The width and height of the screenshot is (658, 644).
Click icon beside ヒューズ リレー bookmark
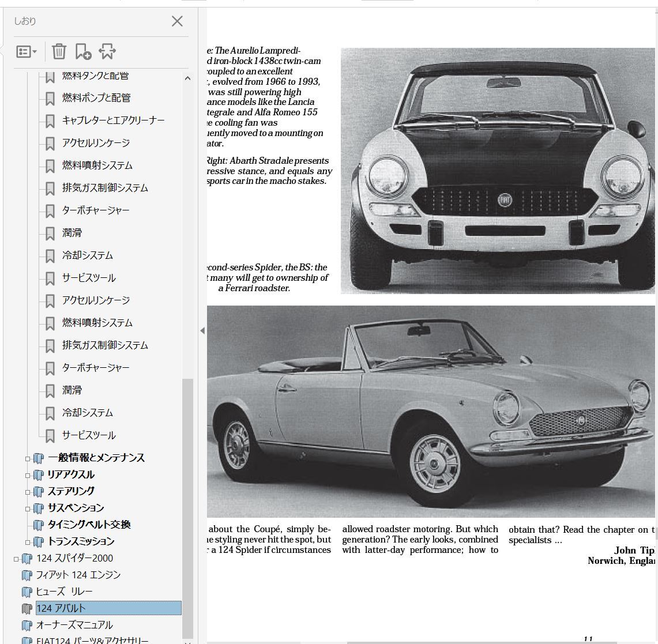pos(27,592)
